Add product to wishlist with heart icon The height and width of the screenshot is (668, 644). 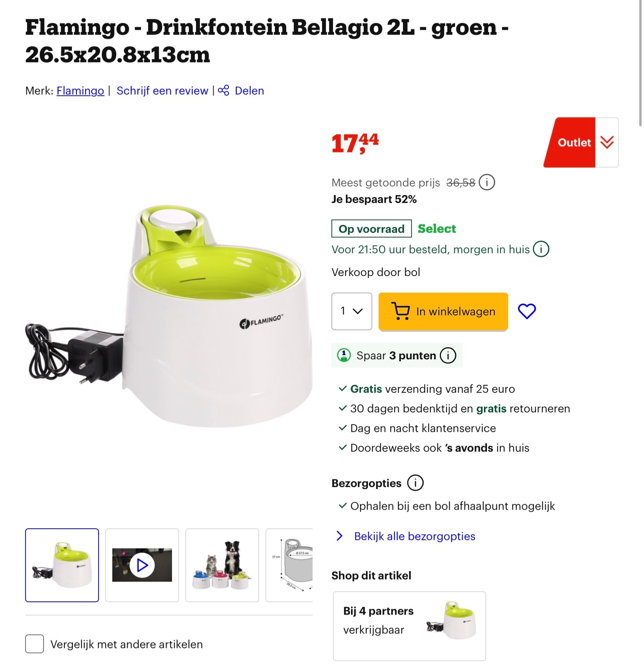(527, 311)
